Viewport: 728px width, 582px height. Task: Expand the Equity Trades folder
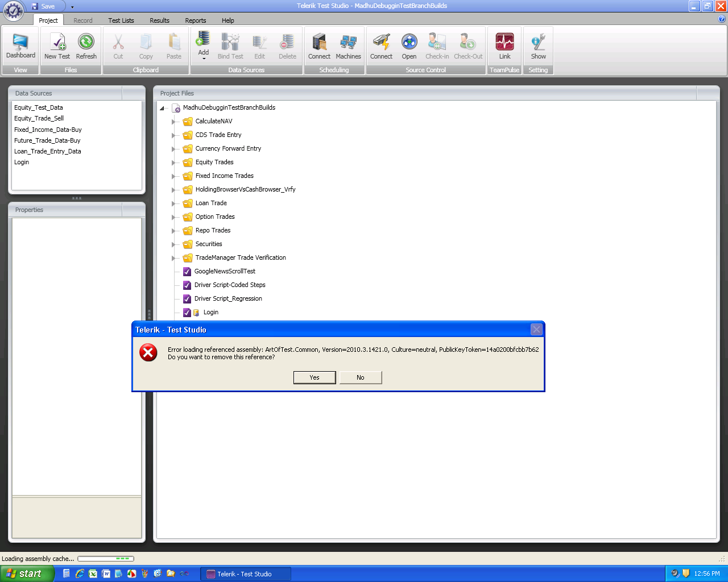[173, 163]
